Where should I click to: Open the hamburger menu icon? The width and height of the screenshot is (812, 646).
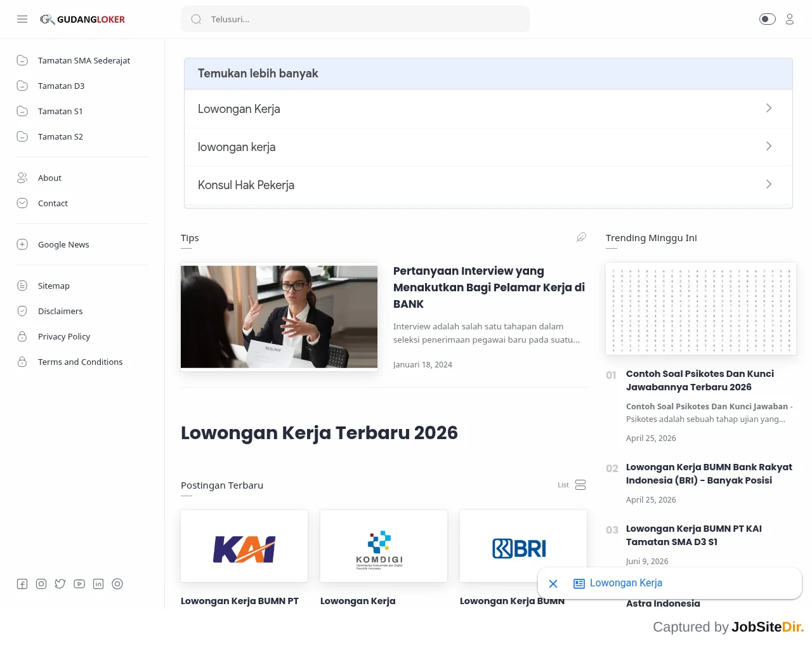point(22,19)
